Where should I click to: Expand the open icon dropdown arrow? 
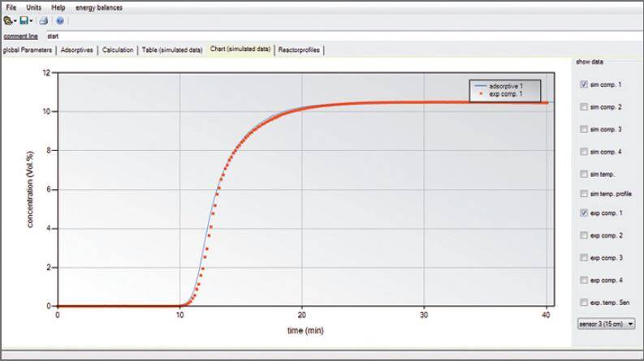click(x=14, y=21)
